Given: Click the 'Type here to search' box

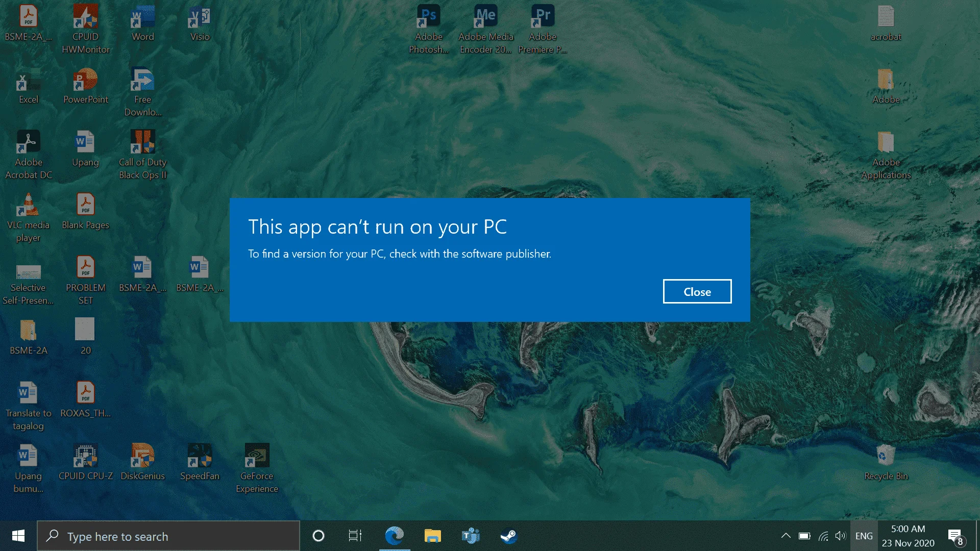Looking at the screenshot, I should [168, 536].
